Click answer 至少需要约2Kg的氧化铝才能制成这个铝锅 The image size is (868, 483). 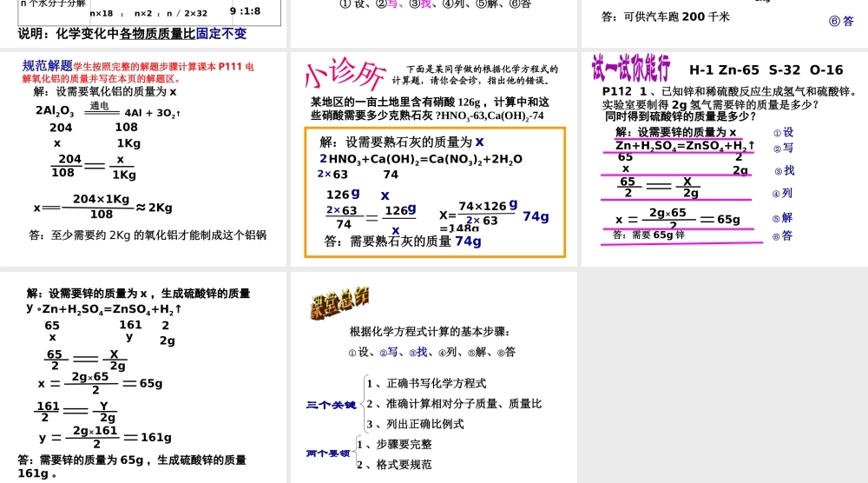pos(148,235)
